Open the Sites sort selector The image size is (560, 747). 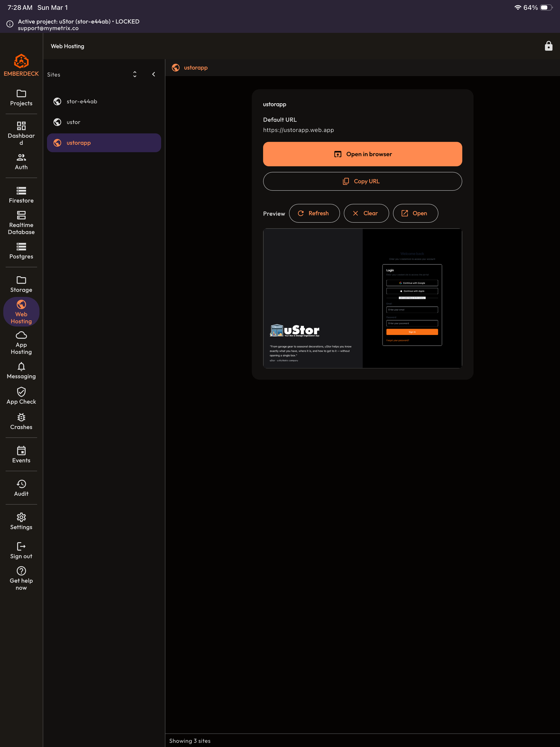tap(134, 74)
